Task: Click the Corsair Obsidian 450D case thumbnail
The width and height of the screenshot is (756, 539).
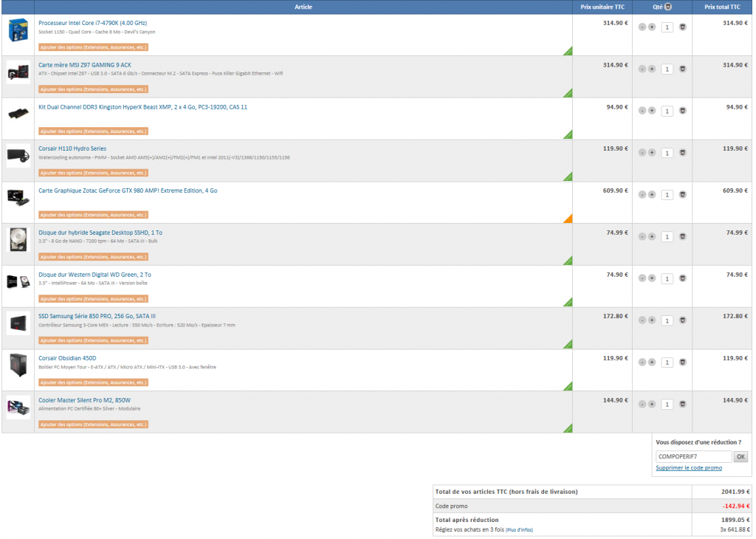Action: click(18, 365)
